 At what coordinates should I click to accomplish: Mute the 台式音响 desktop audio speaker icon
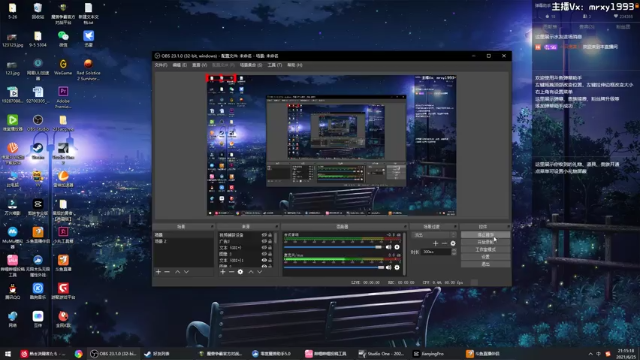388,247
